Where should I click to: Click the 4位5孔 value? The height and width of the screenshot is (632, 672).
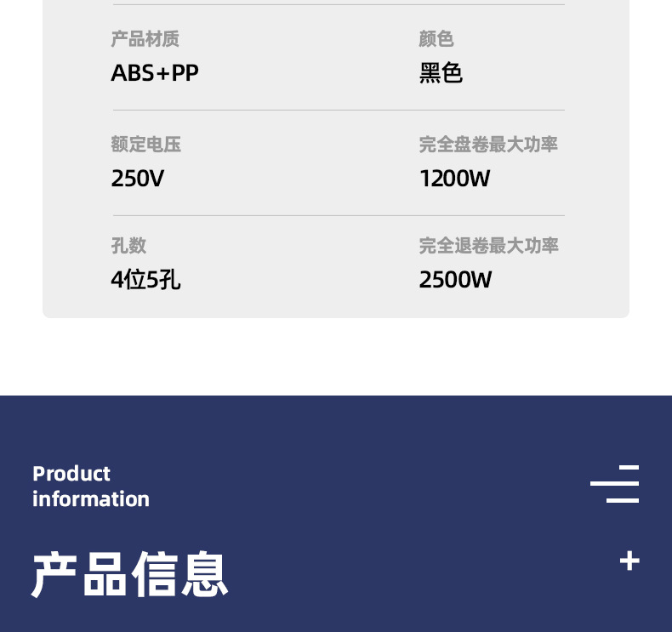[x=145, y=280]
